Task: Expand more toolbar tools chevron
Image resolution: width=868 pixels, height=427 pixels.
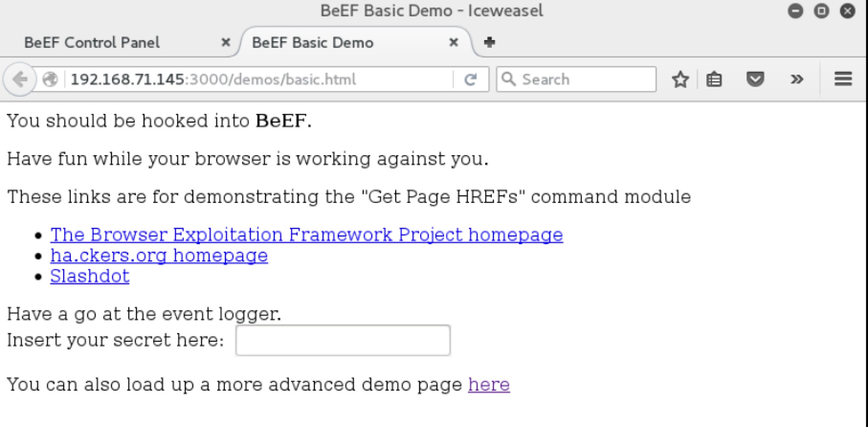Action: [x=797, y=79]
